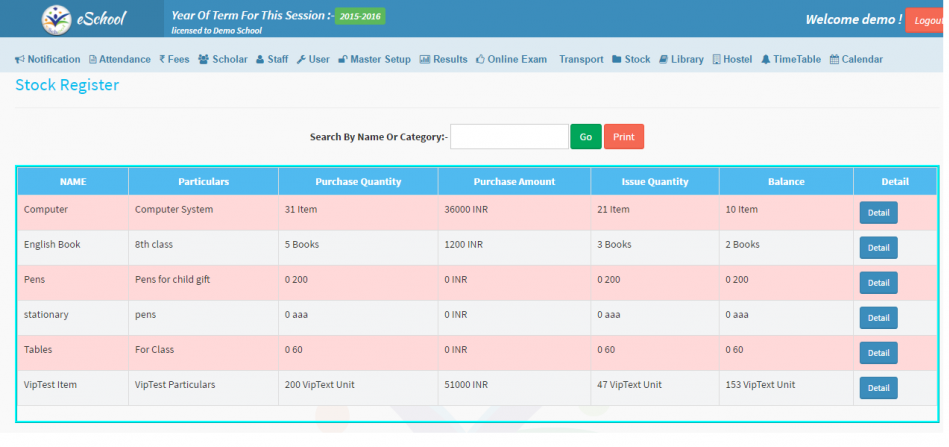This screenshot has height=447, width=949.
Task: Open Master Setup
Action: (x=375, y=60)
